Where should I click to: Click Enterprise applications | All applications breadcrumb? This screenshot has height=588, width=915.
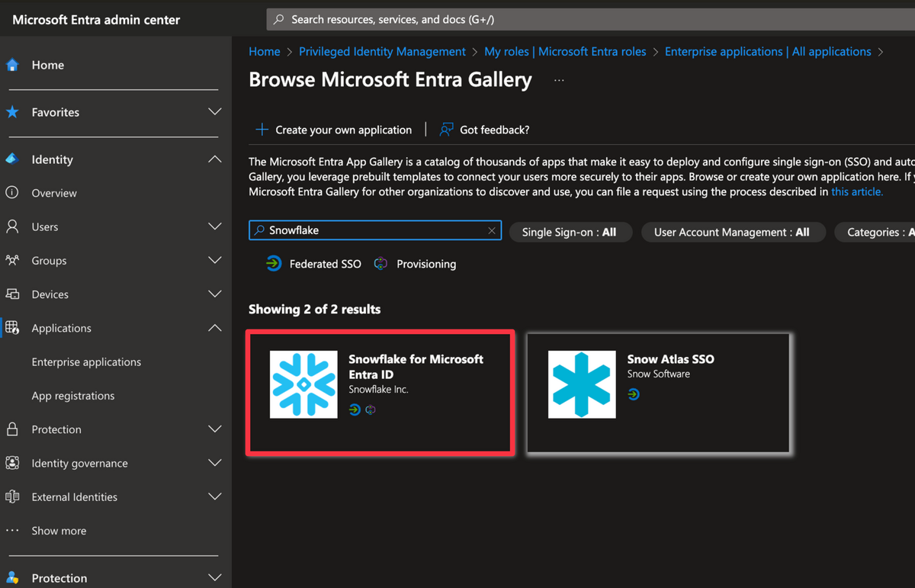point(768,51)
